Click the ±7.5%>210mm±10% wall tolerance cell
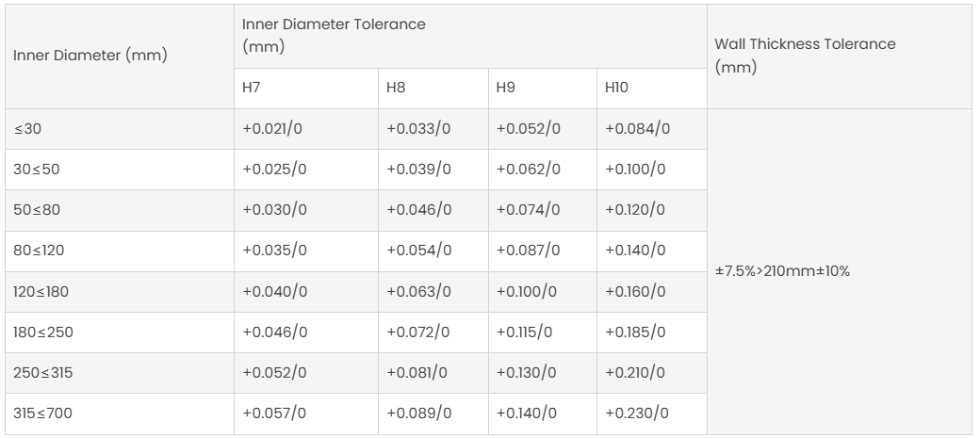This screenshot has width=980, height=438. click(x=781, y=271)
